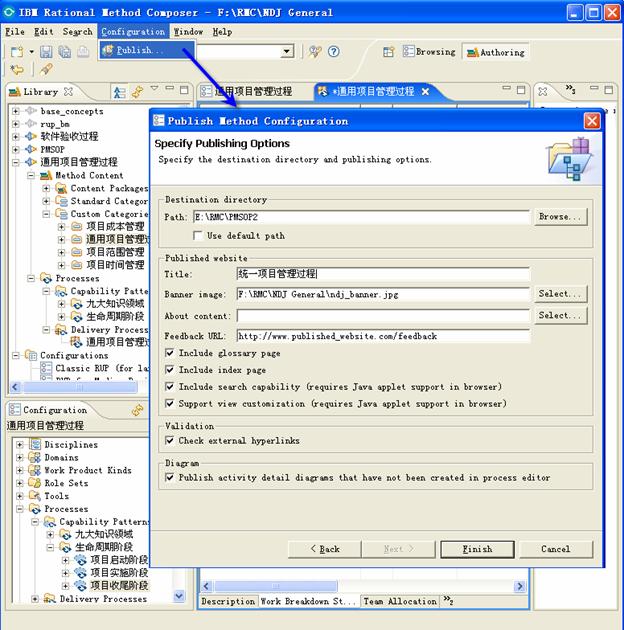
Task: Expand Content Packages node
Action: (x=46, y=188)
